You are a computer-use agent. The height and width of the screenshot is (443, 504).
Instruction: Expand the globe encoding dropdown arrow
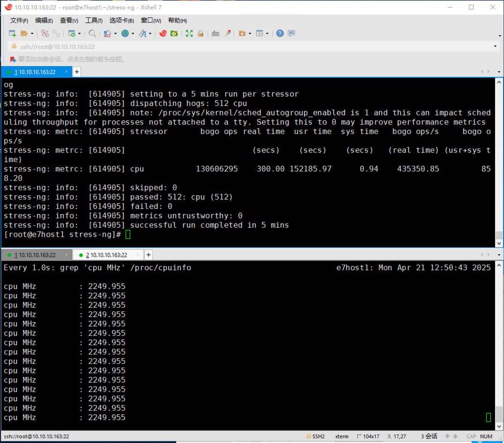[133, 33]
